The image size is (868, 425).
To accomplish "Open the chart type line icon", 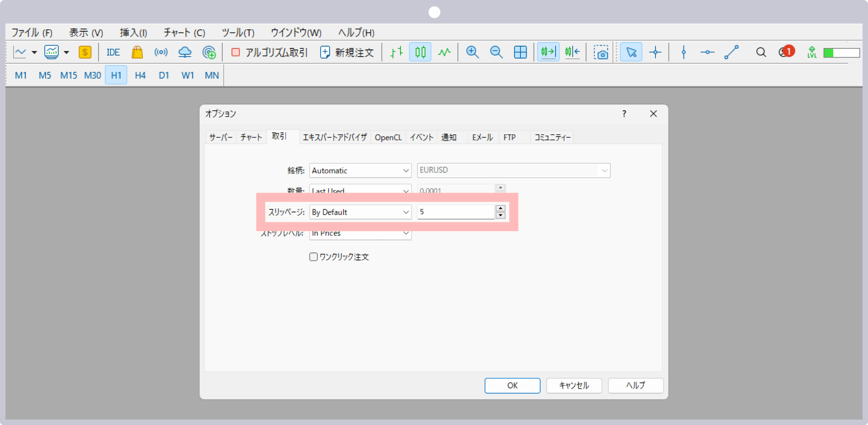I will pos(20,52).
